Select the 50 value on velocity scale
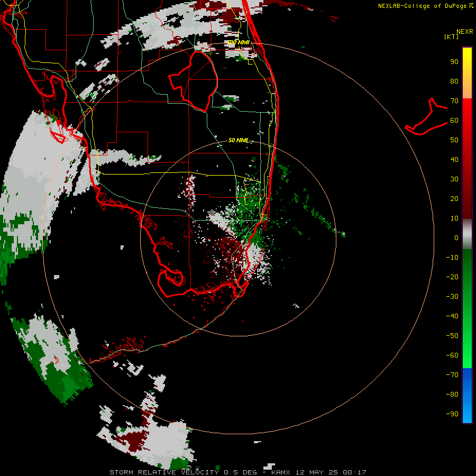476x476 pixels. tap(454, 140)
